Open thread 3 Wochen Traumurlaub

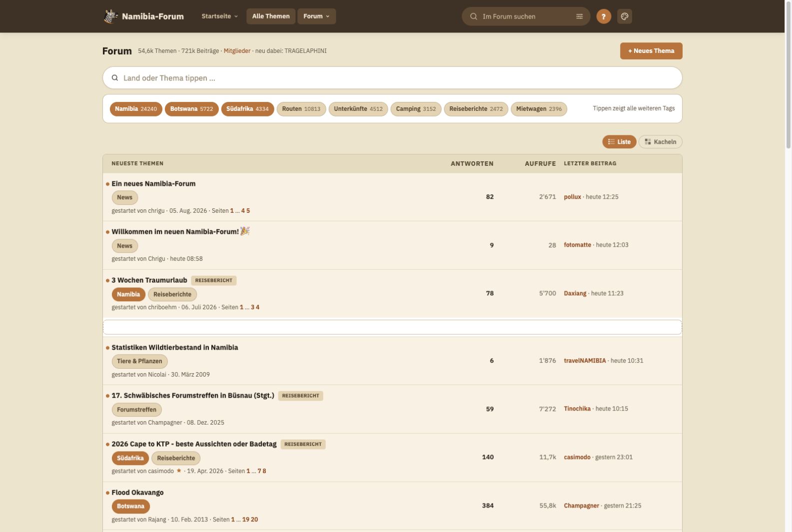tap(149, 280)
